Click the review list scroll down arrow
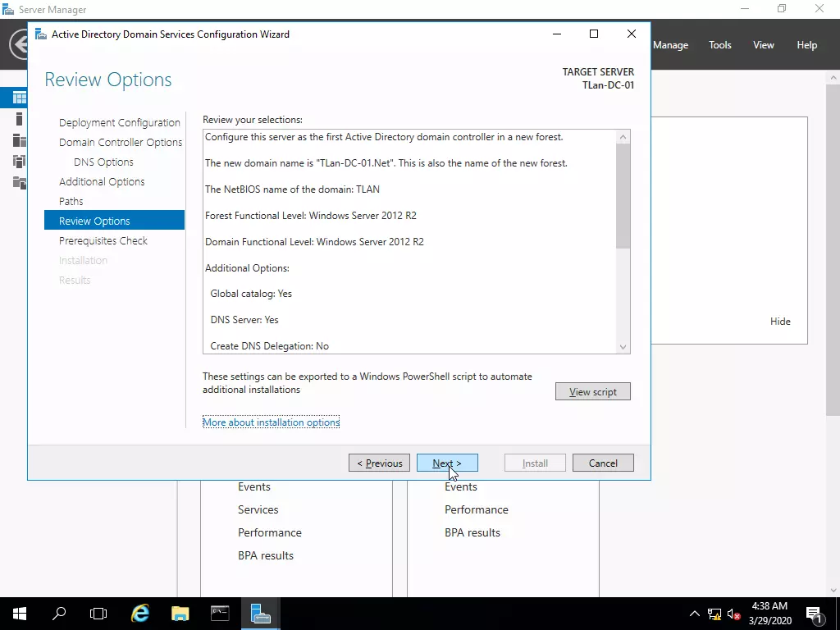840x630 pixels. pos(623,347)
